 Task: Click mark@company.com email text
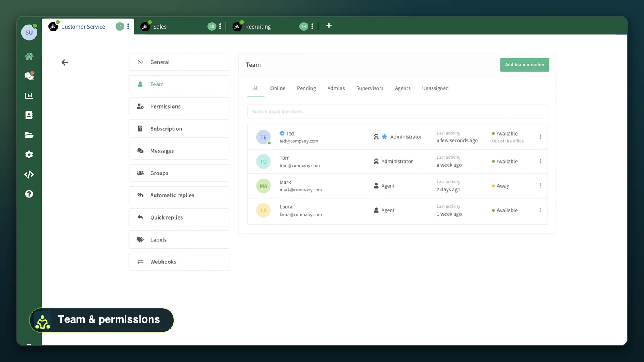click(x=301, y=190)
